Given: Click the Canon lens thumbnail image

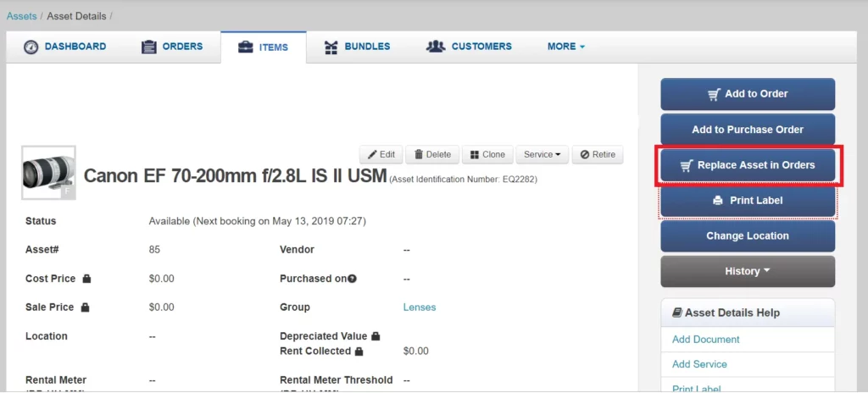Looking at the screenshot, I should [48, 172].
